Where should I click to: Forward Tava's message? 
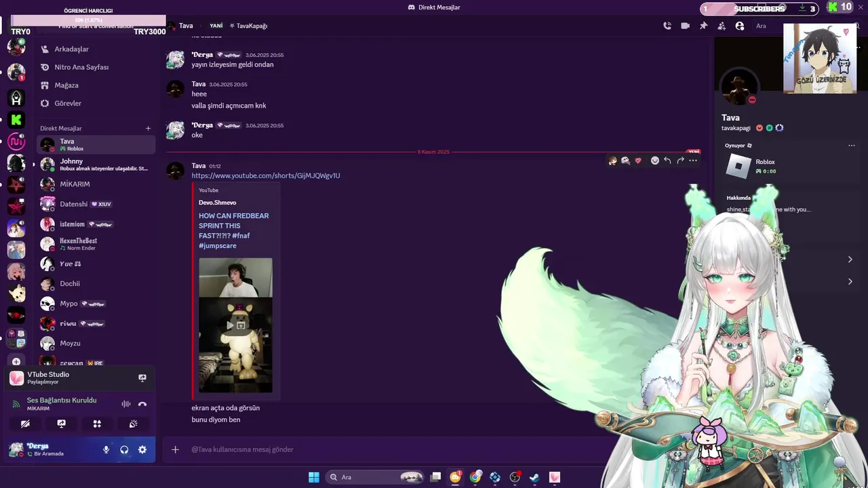pyautogui.click(x=680, y=161)
